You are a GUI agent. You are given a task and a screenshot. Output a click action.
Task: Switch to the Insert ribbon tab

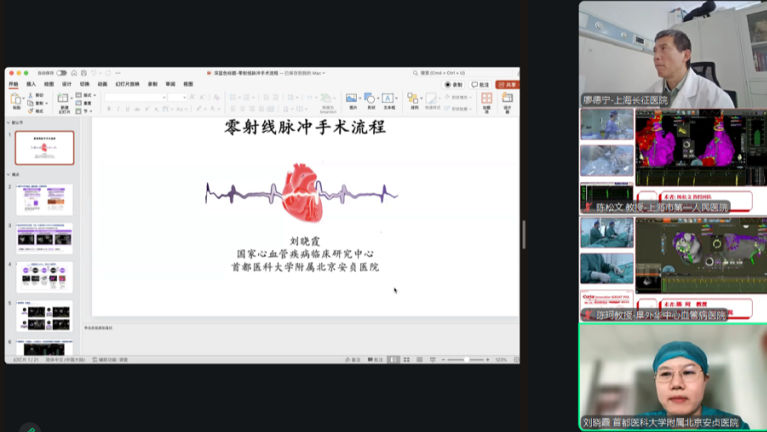[x=31, y=84]
